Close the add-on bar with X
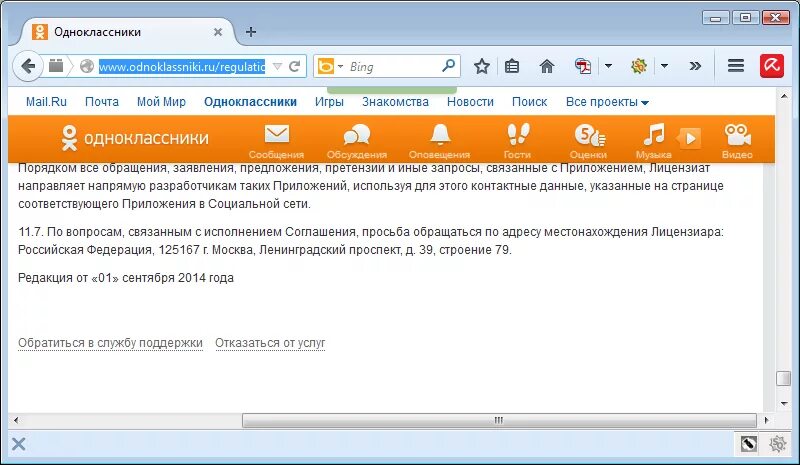800x465 pixels. (x=18, y=444)
